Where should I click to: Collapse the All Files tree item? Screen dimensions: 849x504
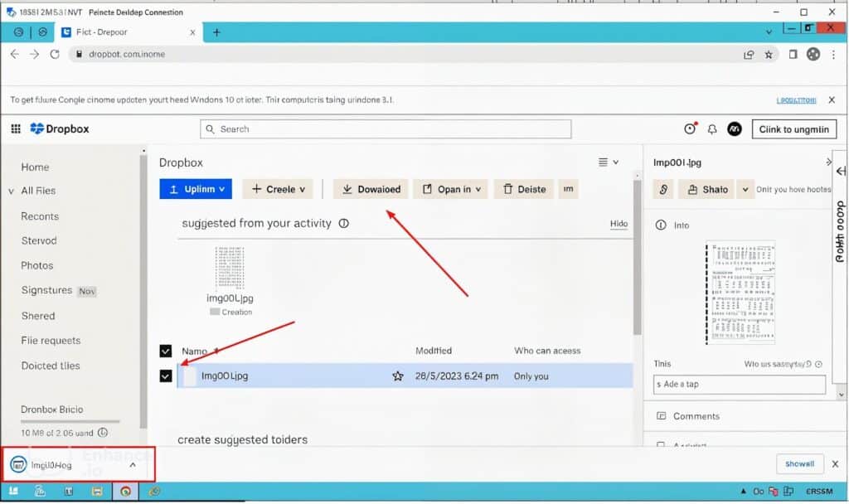(x=11, y=191)
